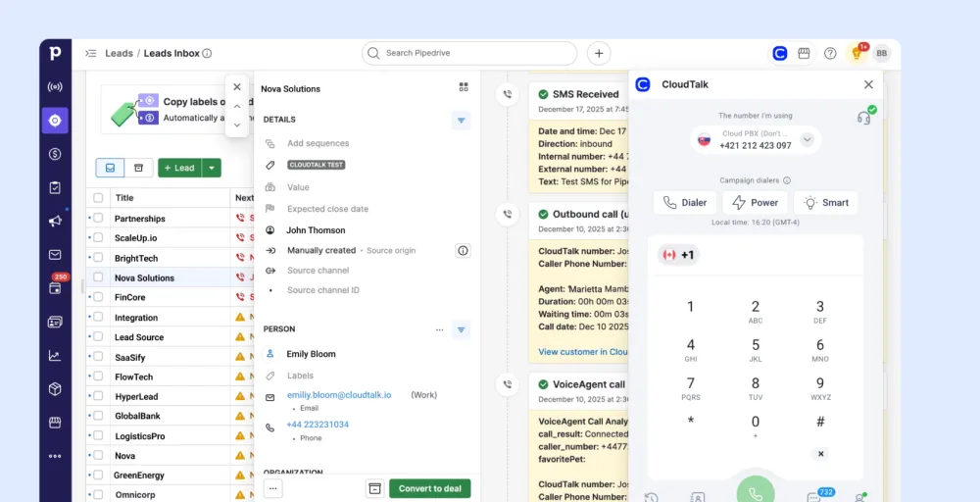
Task: Open the Contacts card icon in the sidebar
Action: [x=55, y=322]
